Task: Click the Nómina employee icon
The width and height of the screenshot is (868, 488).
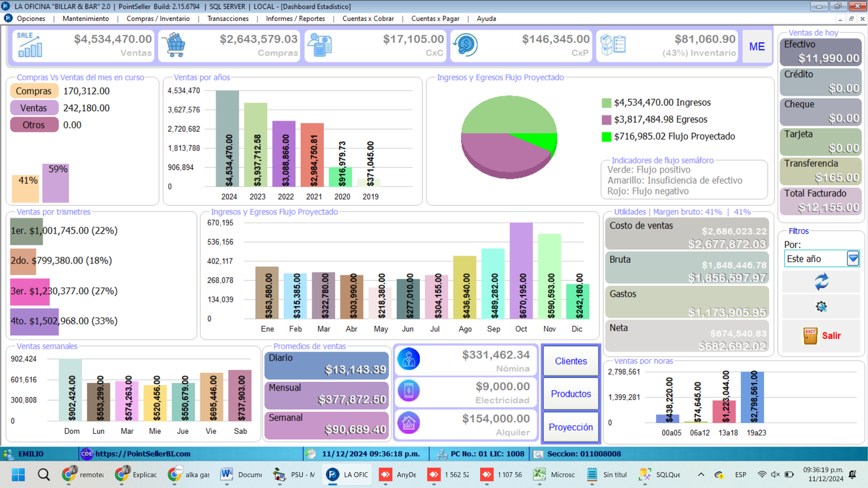Action: pyautogui.click(x=409, y=359)
